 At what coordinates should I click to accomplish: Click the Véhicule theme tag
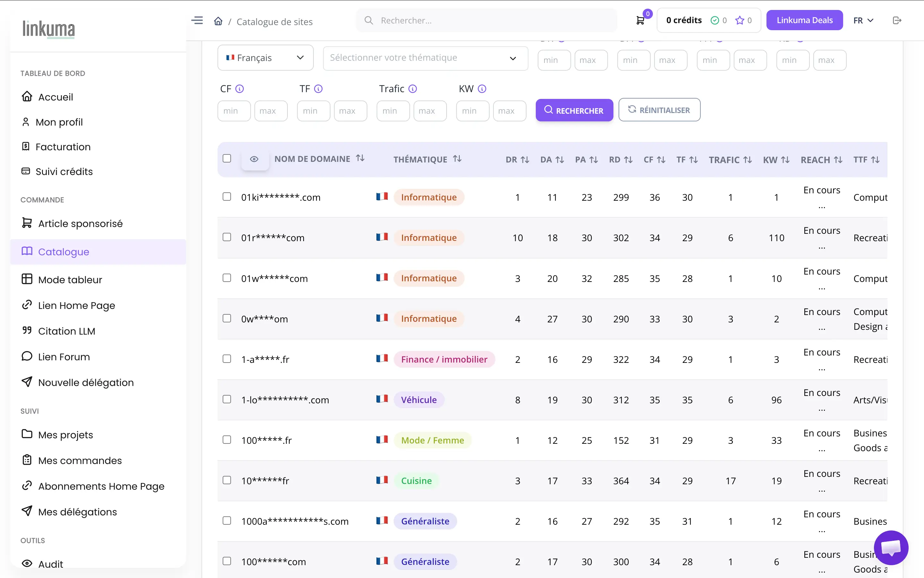pyautogui.click(x=419, y=400)
